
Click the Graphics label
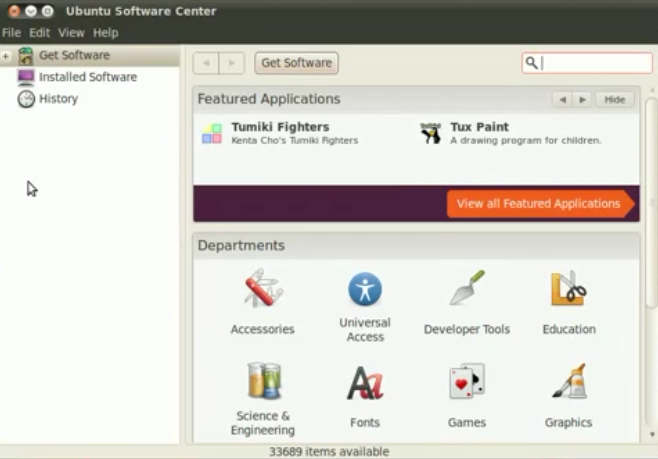click(x=568, y=422)
